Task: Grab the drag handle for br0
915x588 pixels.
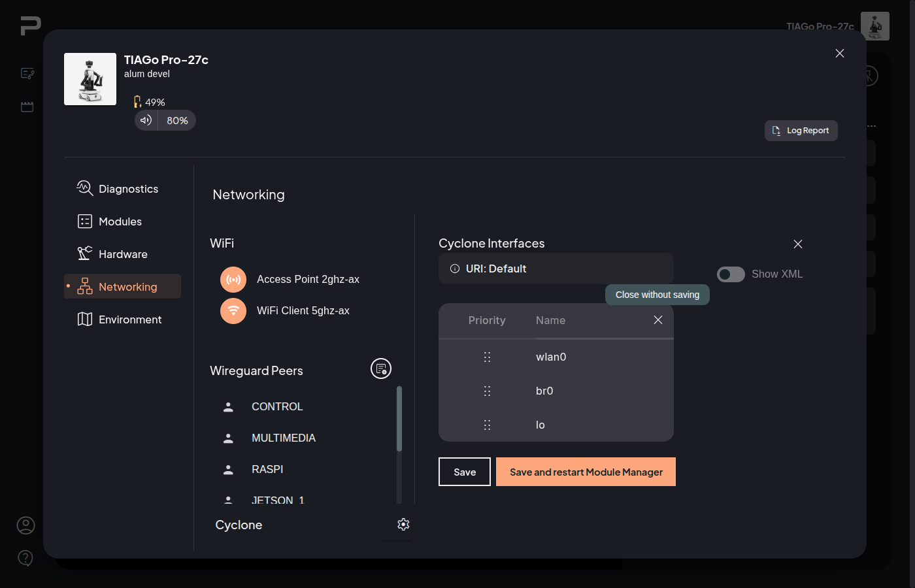Action: point(487,391)
